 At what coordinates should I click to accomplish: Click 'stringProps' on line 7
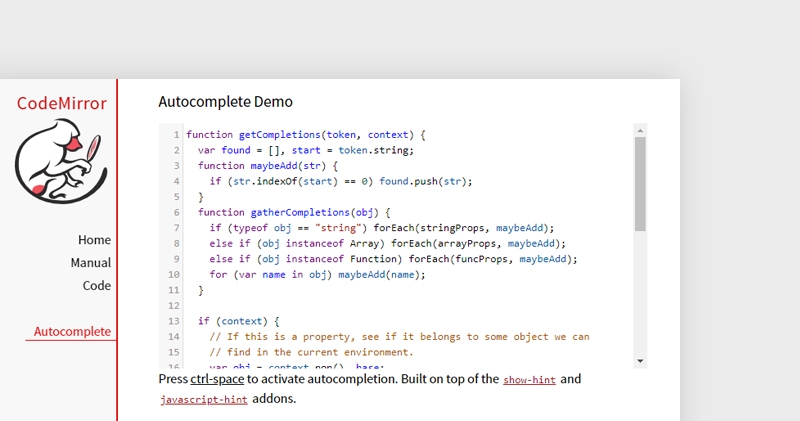click(x=455, y=228)
